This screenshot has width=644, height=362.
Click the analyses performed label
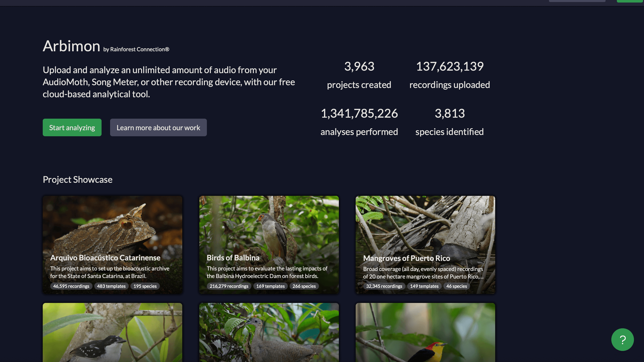click(x=359, y=132)
